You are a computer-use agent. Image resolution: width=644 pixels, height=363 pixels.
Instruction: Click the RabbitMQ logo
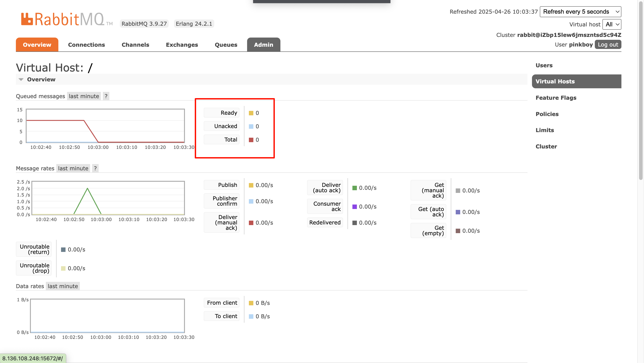point(63,19)
